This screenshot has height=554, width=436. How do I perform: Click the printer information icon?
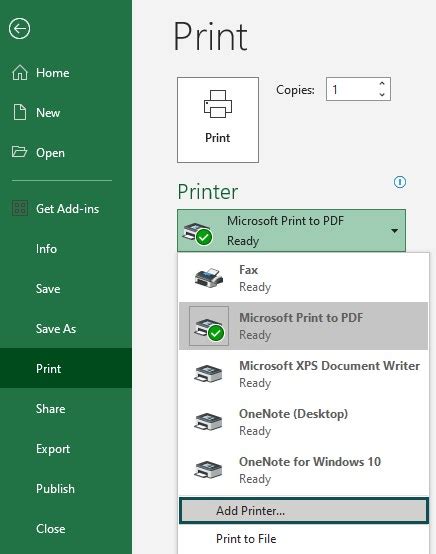pos(400,182)
